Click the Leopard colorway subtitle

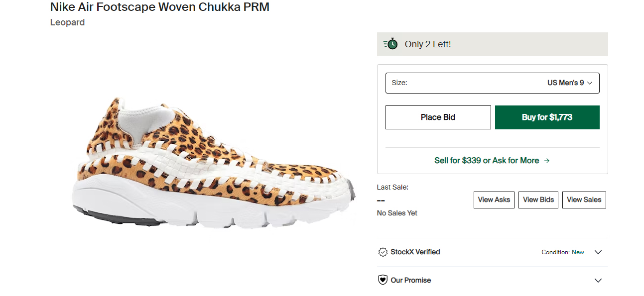(67, 22)
